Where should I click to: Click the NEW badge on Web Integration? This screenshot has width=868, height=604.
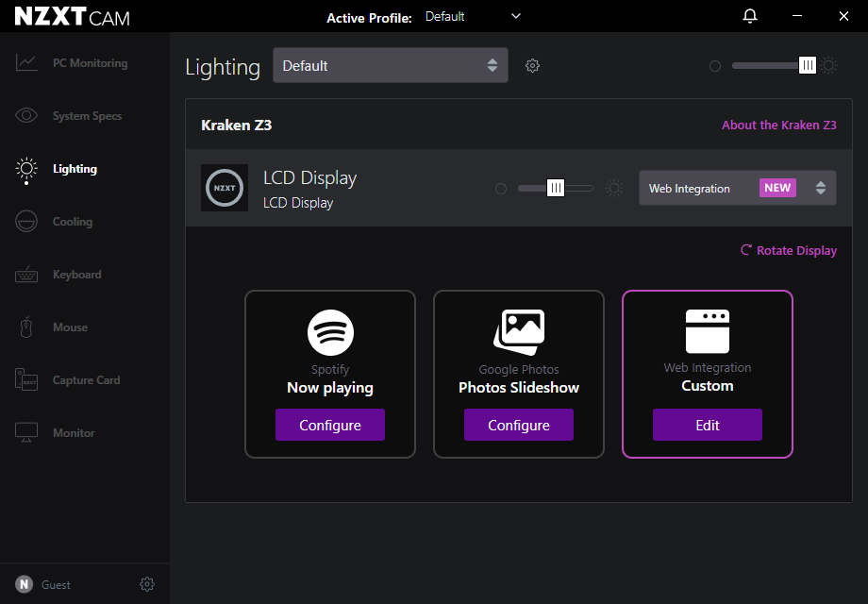click(x=777, y=188)
